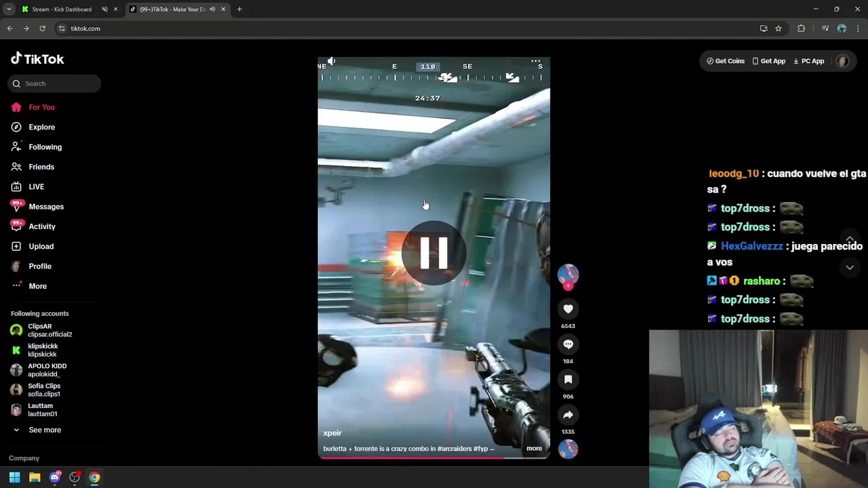This screenshot has width=868, height=488.
Task: Open Discord from taskbar
Action: point(55,477)
